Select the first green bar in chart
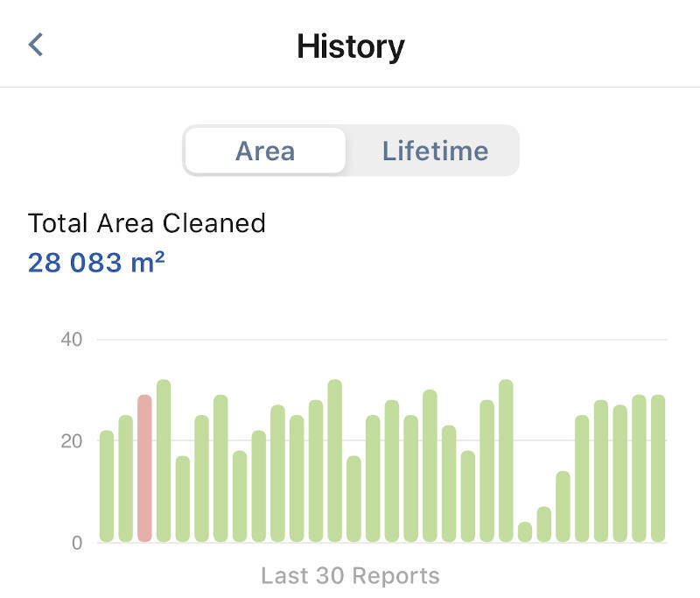Screen dimensions: 700x598 coord(107,486)
